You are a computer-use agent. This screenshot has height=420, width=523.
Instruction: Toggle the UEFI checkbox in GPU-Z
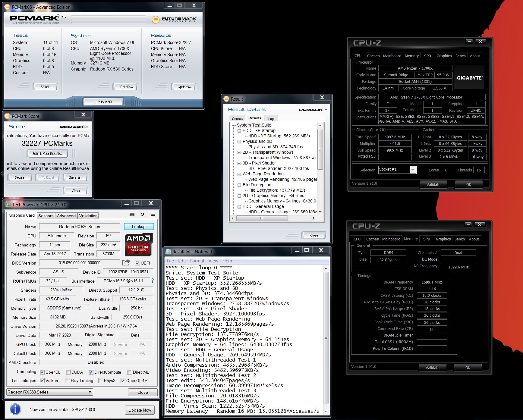(x=137, y=263)
